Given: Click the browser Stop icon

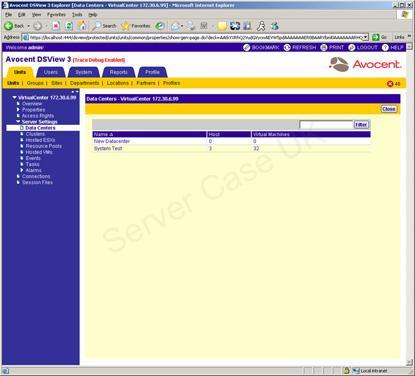Looking at the screenshot, I should pos(56,26).
